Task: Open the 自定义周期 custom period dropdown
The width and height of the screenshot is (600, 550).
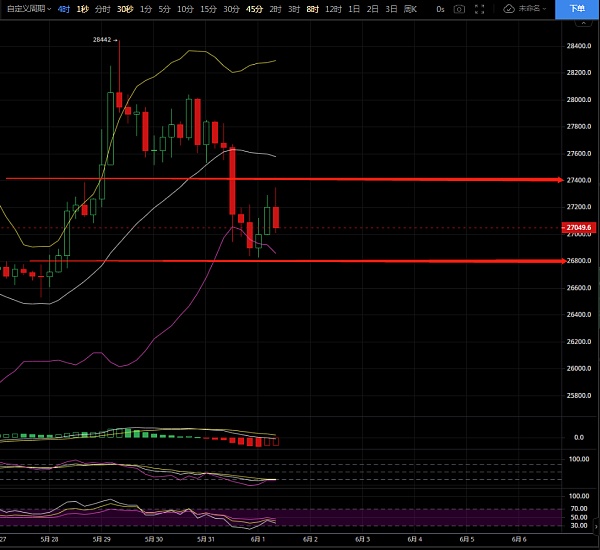Action: pyautogui.click(x=29, y=9)
